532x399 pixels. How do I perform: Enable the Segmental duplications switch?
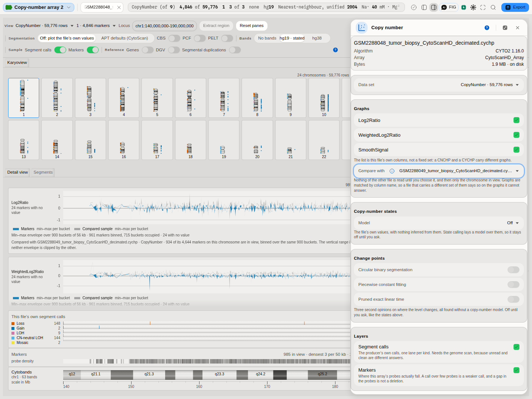235,50
